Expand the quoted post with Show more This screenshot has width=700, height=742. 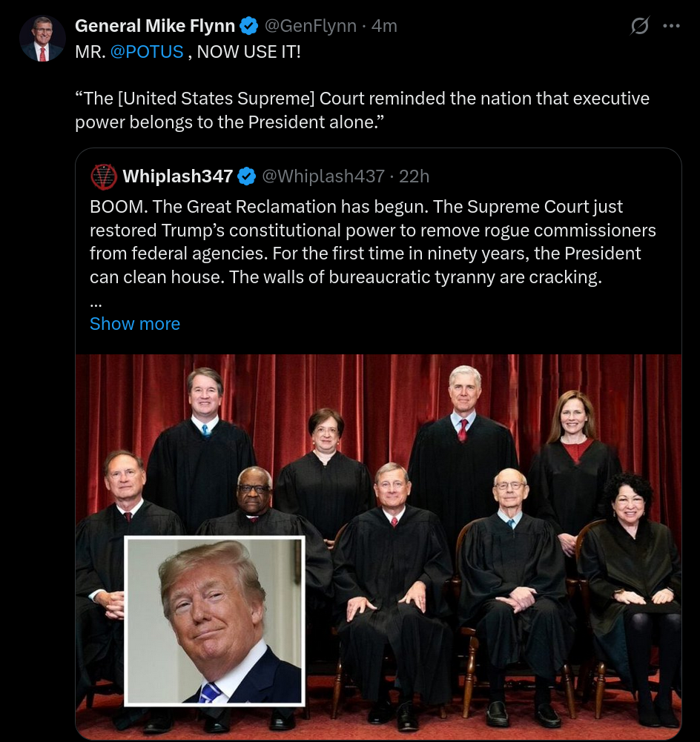tap(135, 324)
